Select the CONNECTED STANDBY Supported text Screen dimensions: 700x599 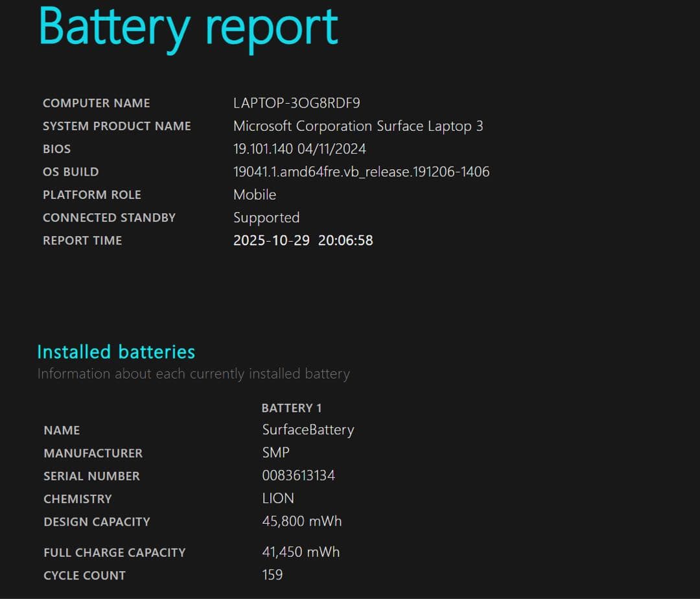(x=266, y=218)
